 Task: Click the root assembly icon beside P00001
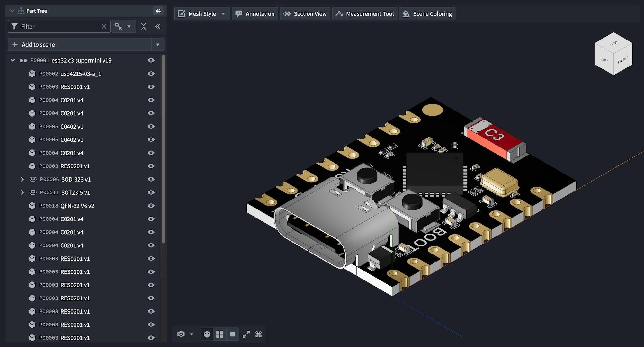coord(23,60)
